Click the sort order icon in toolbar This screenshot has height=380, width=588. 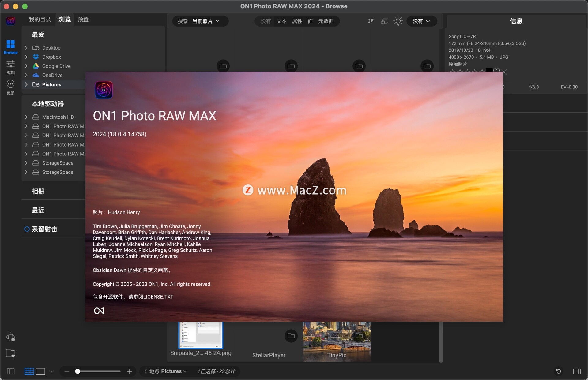pyautogui.click(x=370, y=21)
